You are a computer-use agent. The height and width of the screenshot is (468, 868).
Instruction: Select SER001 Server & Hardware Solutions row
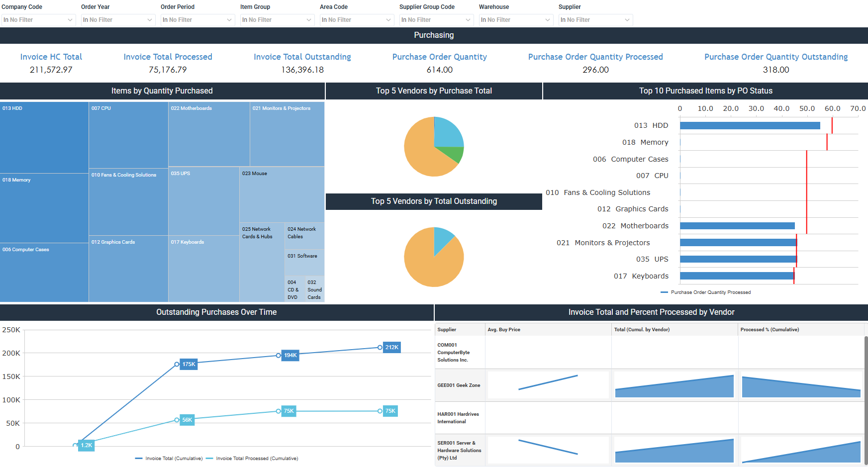pyautogui.click(x=649, y=450)
